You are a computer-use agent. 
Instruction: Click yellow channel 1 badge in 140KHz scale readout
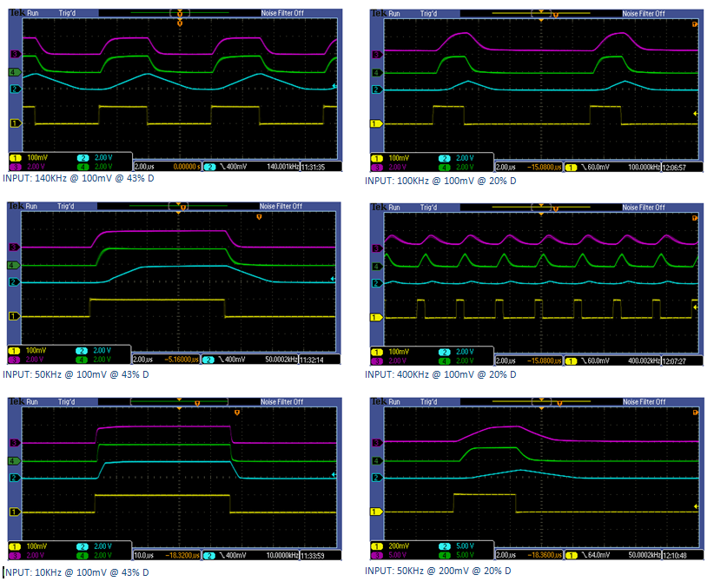(16, 158)
